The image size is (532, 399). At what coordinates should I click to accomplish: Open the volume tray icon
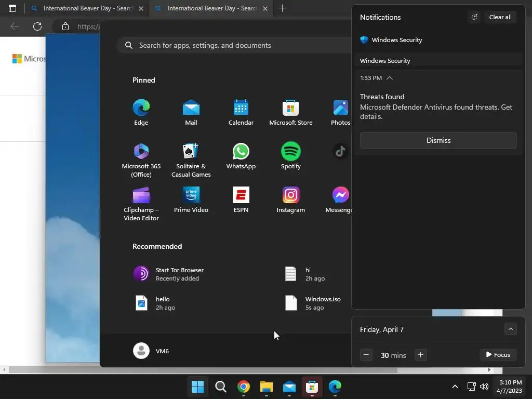click(x=484, y=387)
